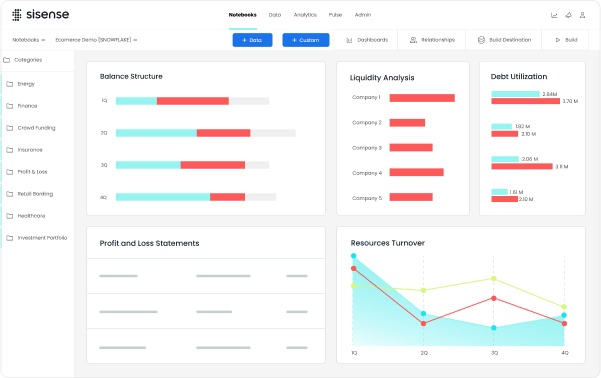Open the notifications bell icon
This screenshot has width=601, height=378.
pos(568,15)
